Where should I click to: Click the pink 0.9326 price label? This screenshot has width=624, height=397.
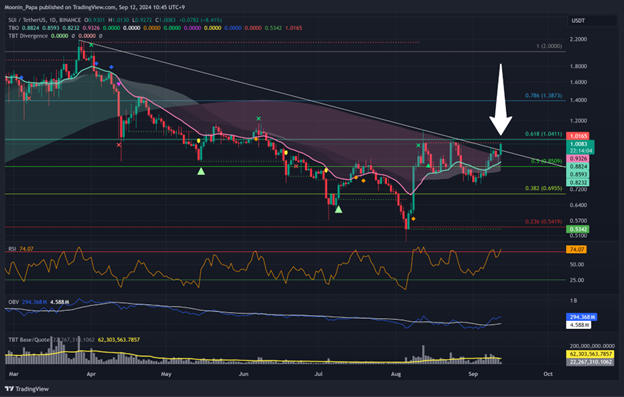(578, 159)
